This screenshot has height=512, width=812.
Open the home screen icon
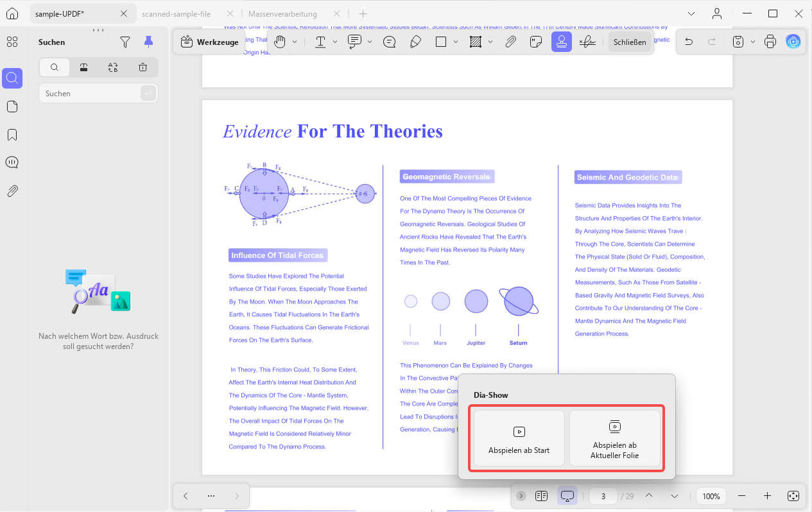click(x=12, y=13)
